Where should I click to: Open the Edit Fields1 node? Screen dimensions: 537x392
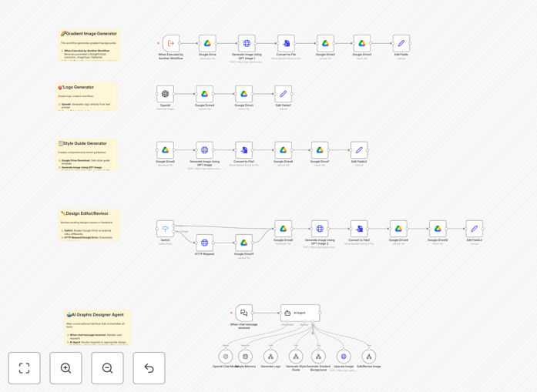[284, 94]
